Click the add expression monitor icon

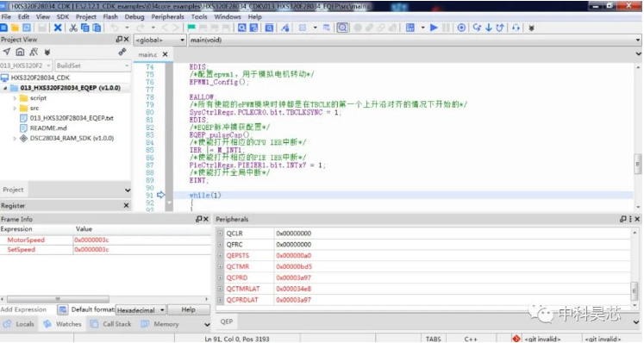63,309
